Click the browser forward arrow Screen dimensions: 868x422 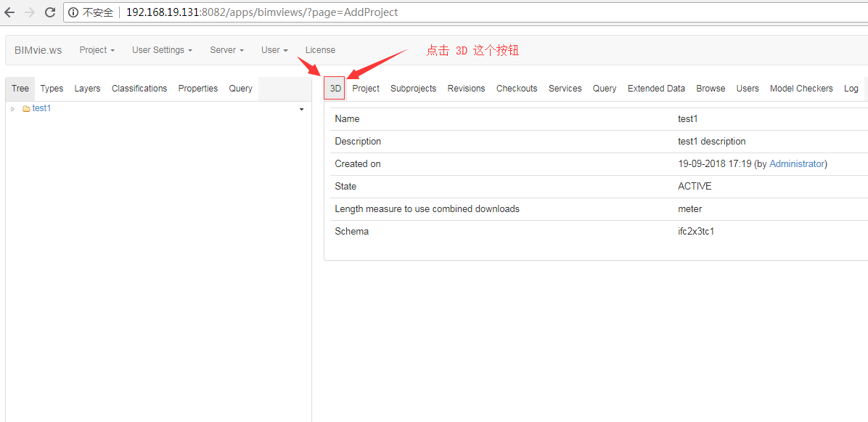(30, 12)
